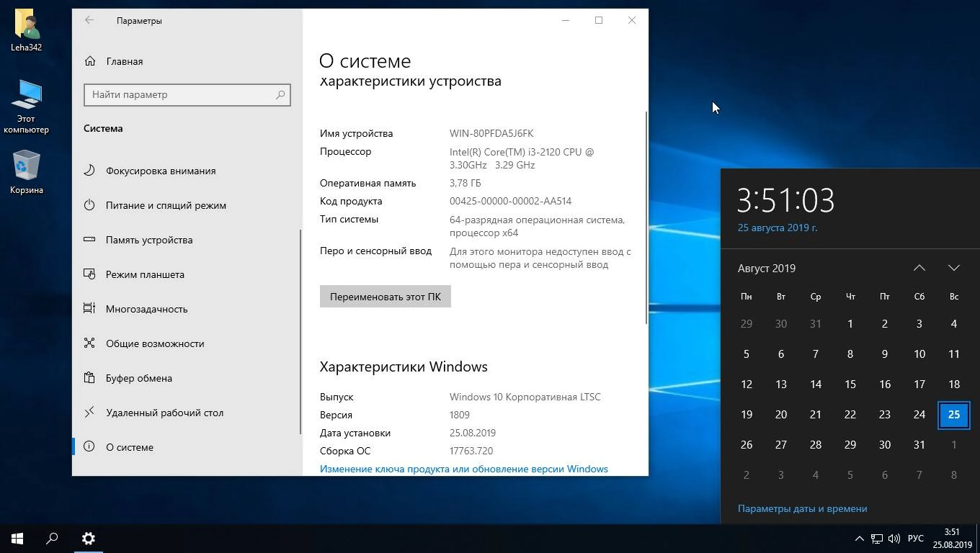This screenshot has width=980, height=553.
Task: Go to next month with down chevron
Action: pos(954,268)
